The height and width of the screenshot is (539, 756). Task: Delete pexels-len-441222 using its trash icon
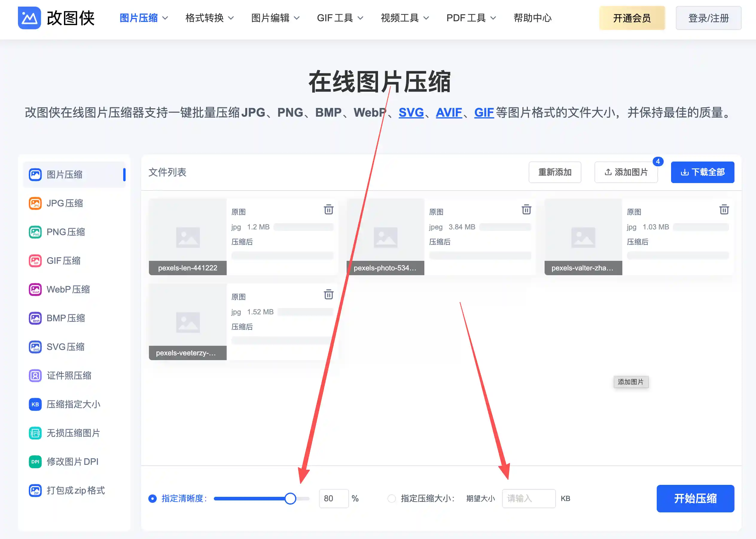[328, 209]
